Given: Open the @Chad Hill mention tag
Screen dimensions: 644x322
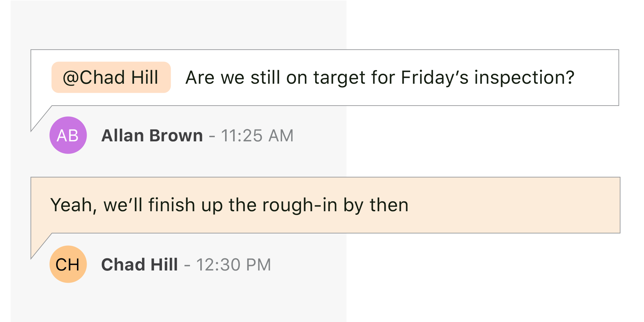Looking at the screenshot, I should [x=111, y=78].
